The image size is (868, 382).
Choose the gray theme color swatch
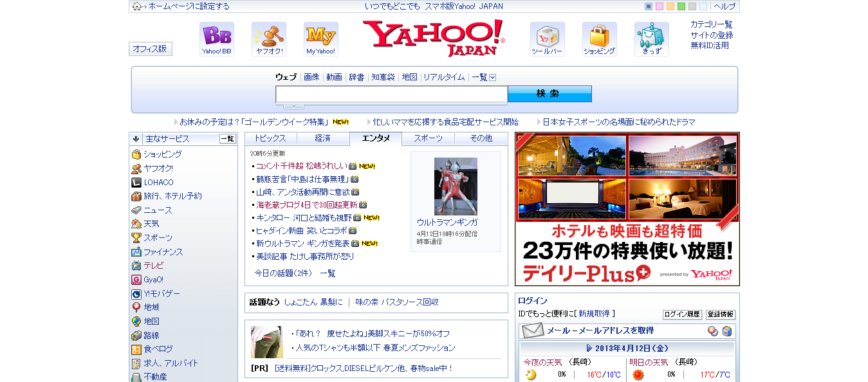(x=692, y=6)
